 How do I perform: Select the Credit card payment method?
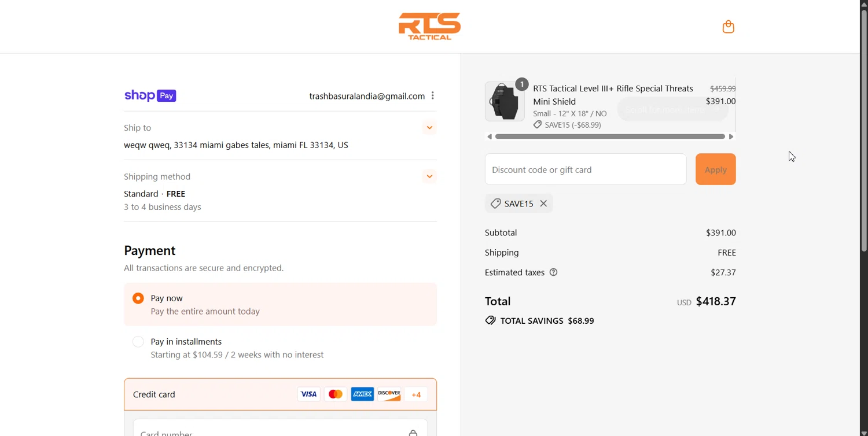280,394
